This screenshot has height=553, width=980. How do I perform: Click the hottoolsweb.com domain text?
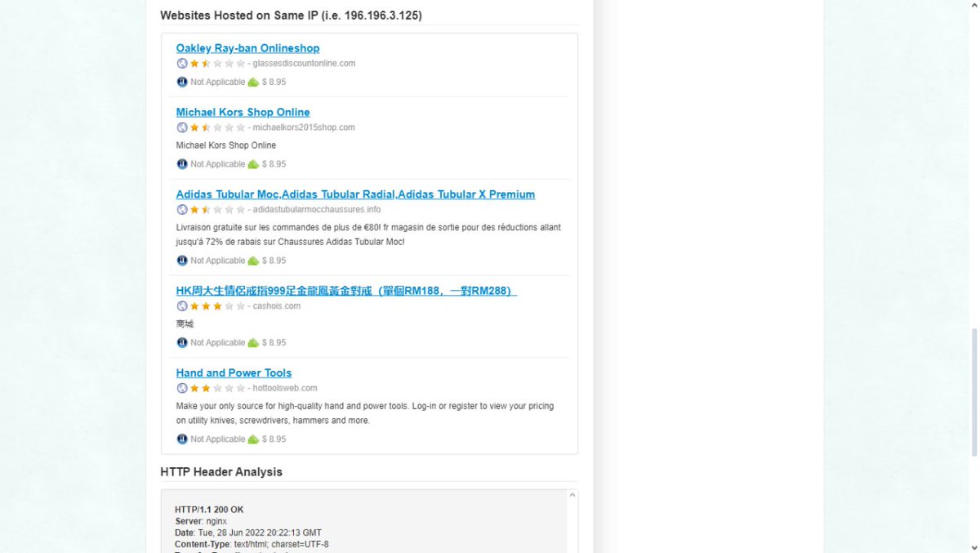(x=285, y=388)
